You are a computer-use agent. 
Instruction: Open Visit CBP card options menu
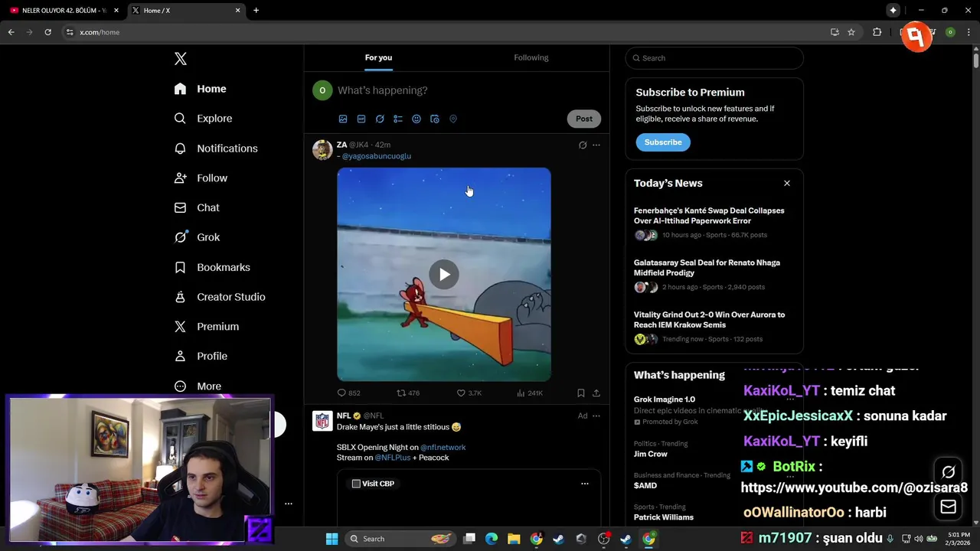[x=585, y=484]
